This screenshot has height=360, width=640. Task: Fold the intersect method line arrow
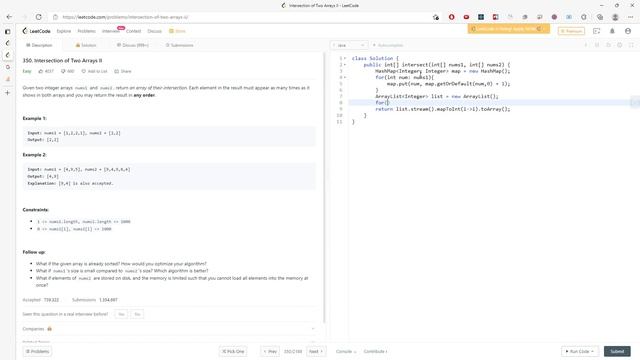point(345,64)
